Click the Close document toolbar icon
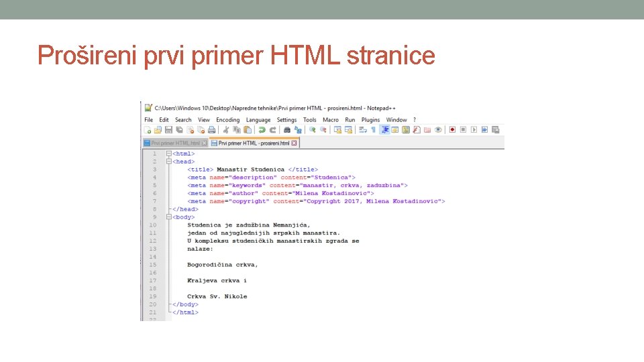This screenshot has width=644, height=362. pos(190,129)
